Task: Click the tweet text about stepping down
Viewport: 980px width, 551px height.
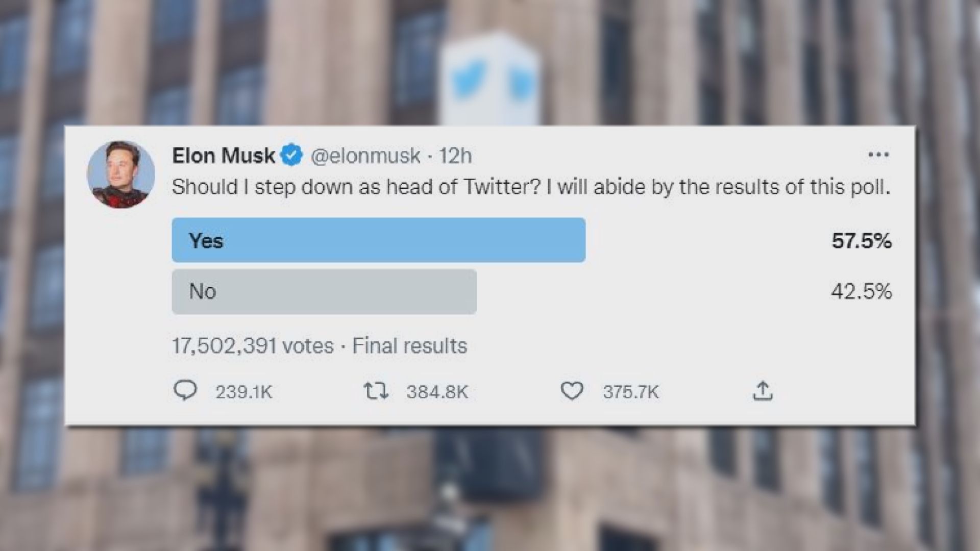Action: (x=531, y=187)
